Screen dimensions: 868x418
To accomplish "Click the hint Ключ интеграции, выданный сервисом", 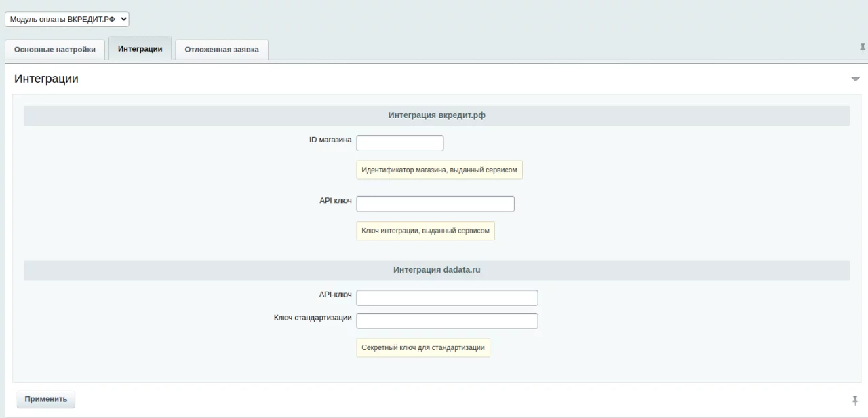I will click(425, 231).
